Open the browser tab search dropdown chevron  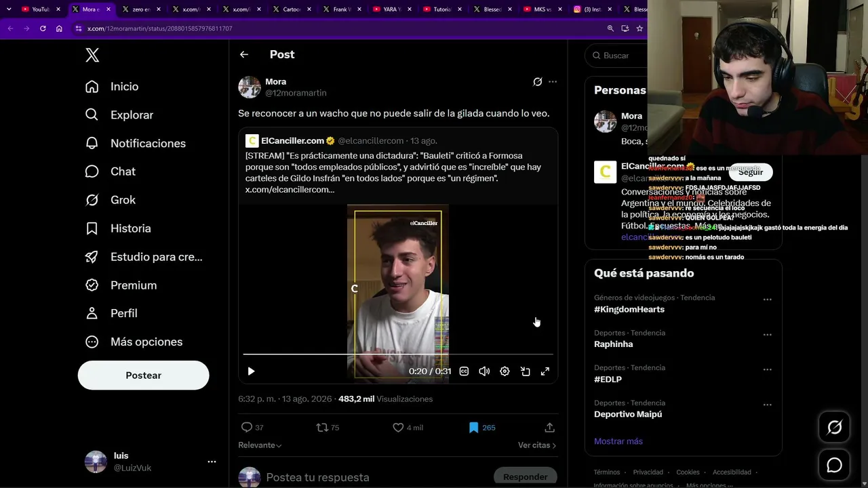[x=9, y=9]
